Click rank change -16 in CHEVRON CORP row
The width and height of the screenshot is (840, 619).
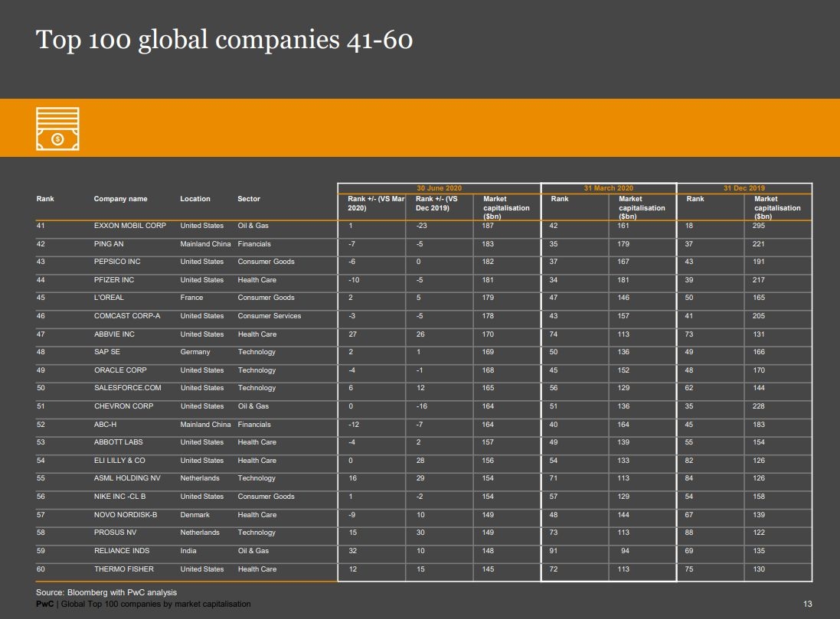point(422,406)
